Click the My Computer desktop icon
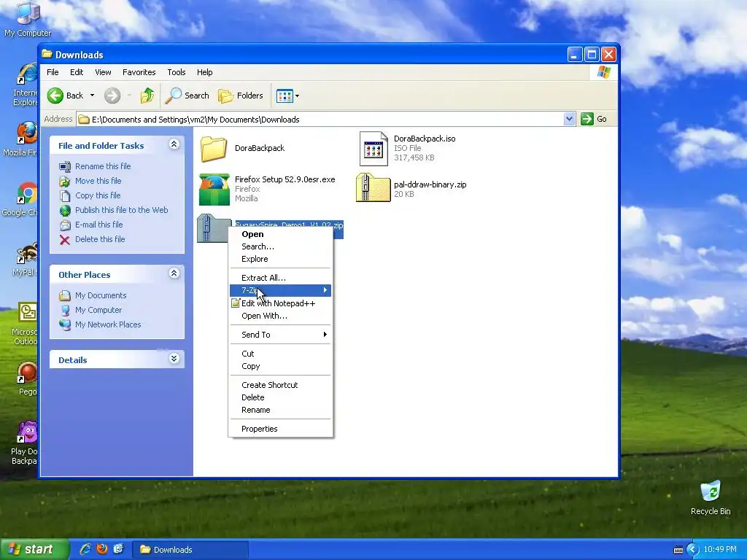This screenshot has width=747, height=560. pos(28,13)
